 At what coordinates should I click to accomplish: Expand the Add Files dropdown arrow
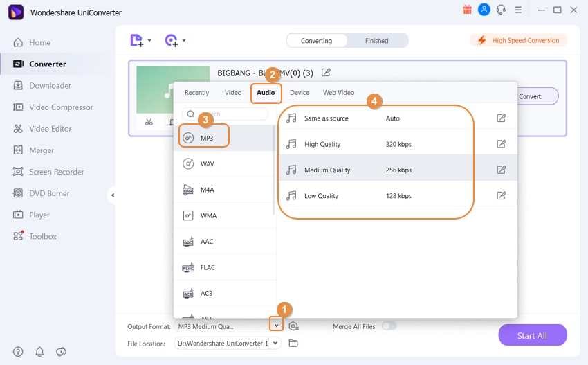pyautogui.click(x=149, y=40)
